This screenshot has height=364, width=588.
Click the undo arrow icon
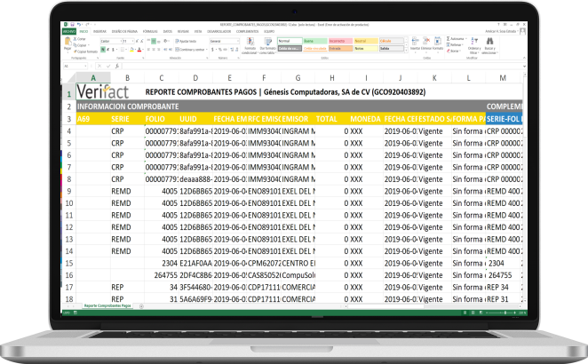pyautogui.click(x=78, y=24)
